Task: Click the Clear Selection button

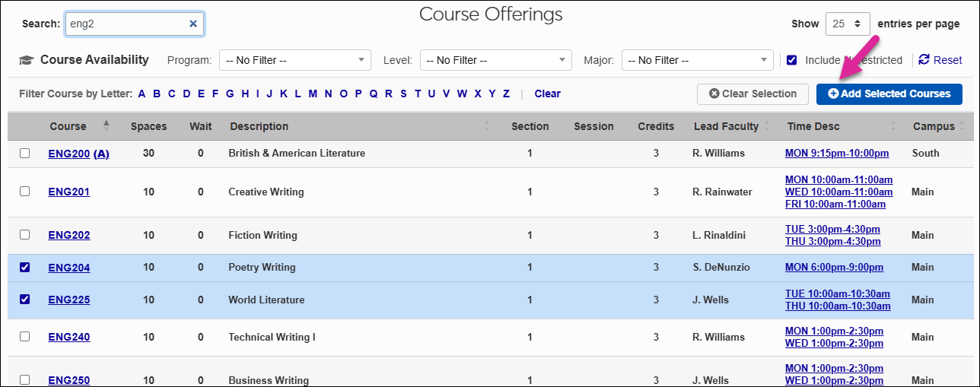Action: click(x=752, y=94)
